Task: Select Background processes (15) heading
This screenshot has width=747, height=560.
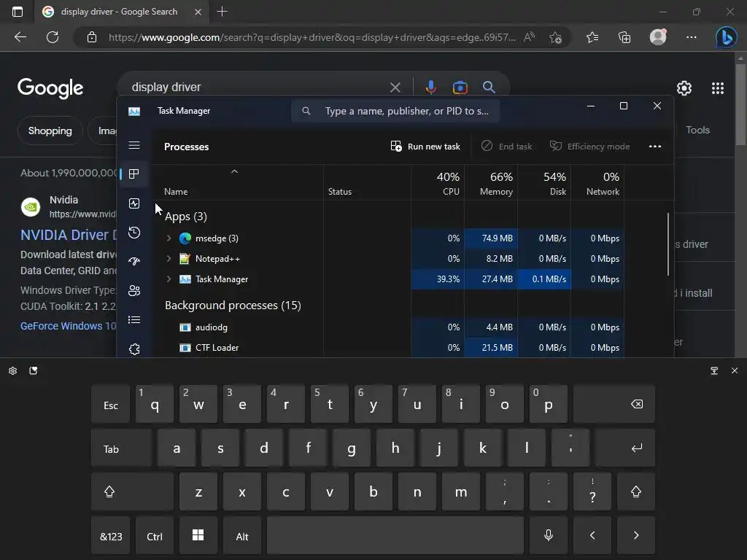Action: point(233,306)
